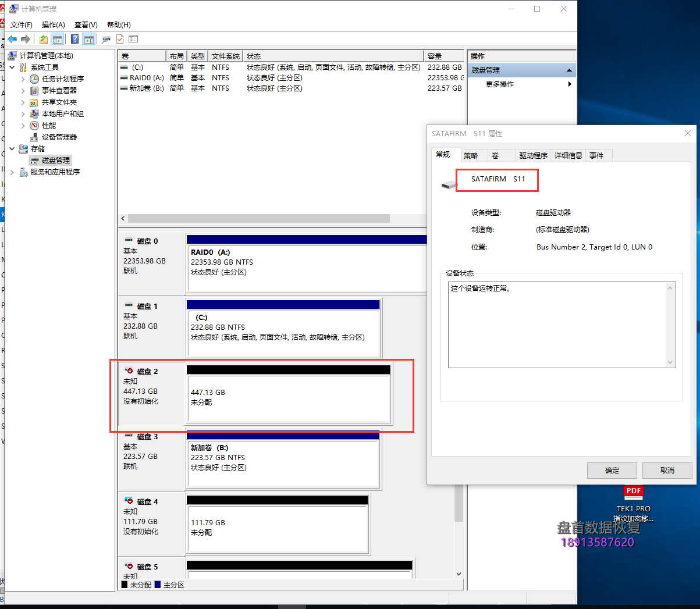Viewport: 700px width, 609px height.
Task: Toggle the Show/Hide Console Tree toolbar icon
Action: coord(57,39)
